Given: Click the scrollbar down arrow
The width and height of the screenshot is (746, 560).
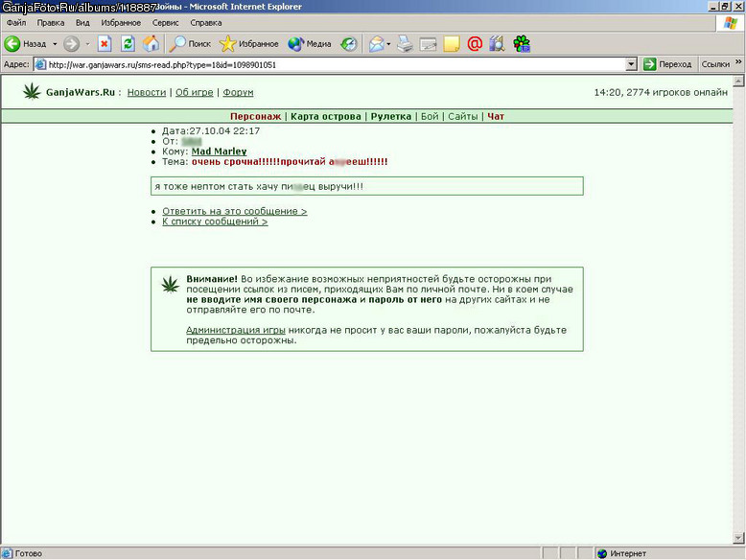Looking at the screenshot, I should pos(738,538).
